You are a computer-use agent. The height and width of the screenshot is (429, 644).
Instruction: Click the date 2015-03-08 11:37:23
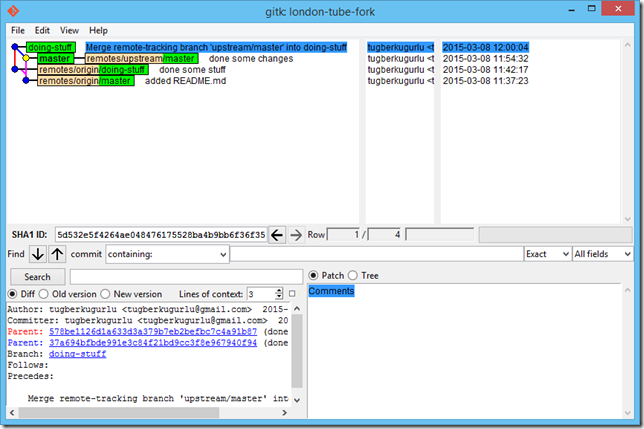pos(485,80)
